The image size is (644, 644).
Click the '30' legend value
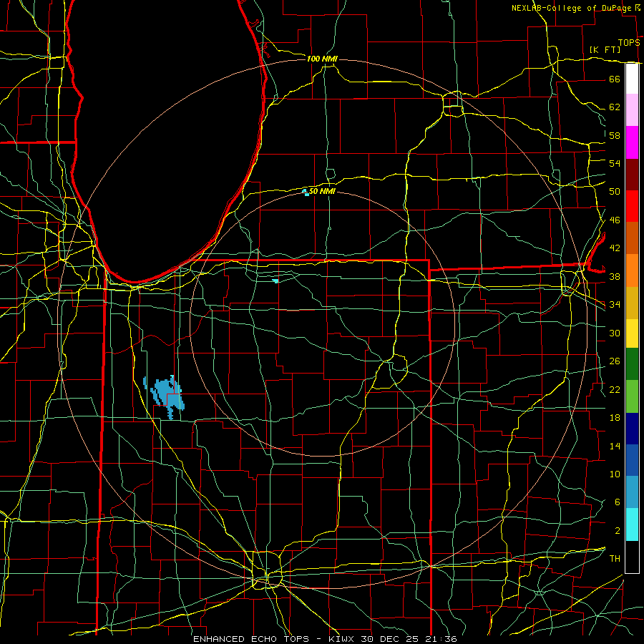pyautogui.click(x=615, y=333)
